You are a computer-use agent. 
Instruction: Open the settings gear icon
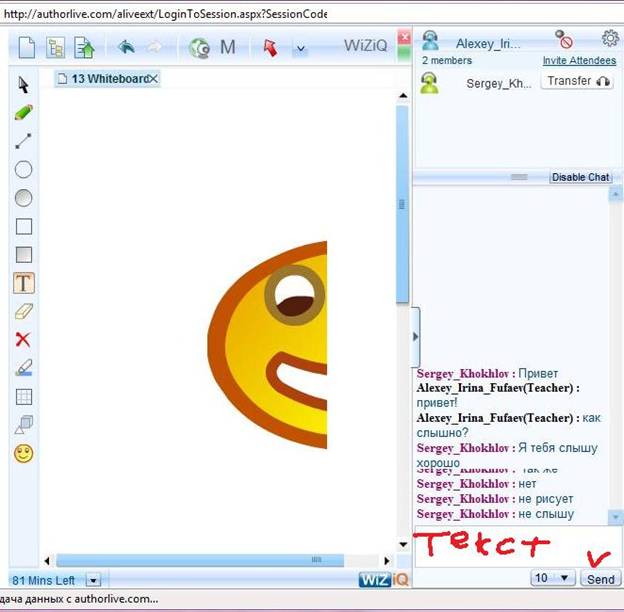click(x=610, y=39)
